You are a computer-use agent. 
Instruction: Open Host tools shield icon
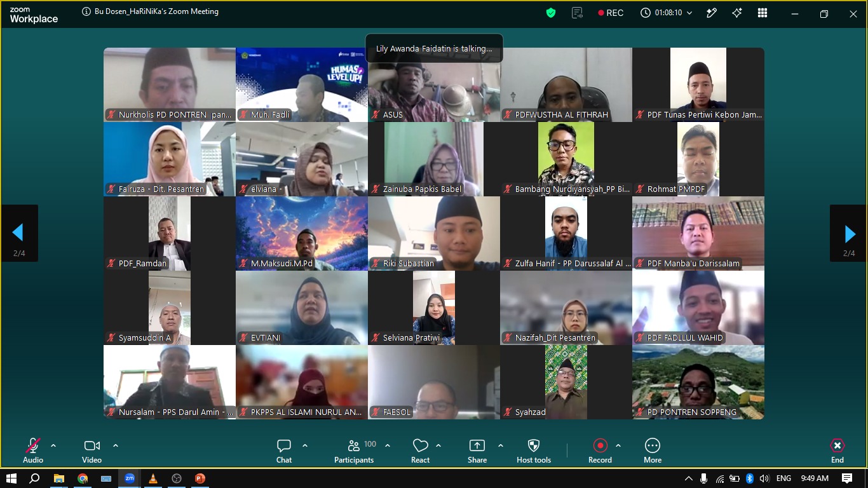coord(534,451)
